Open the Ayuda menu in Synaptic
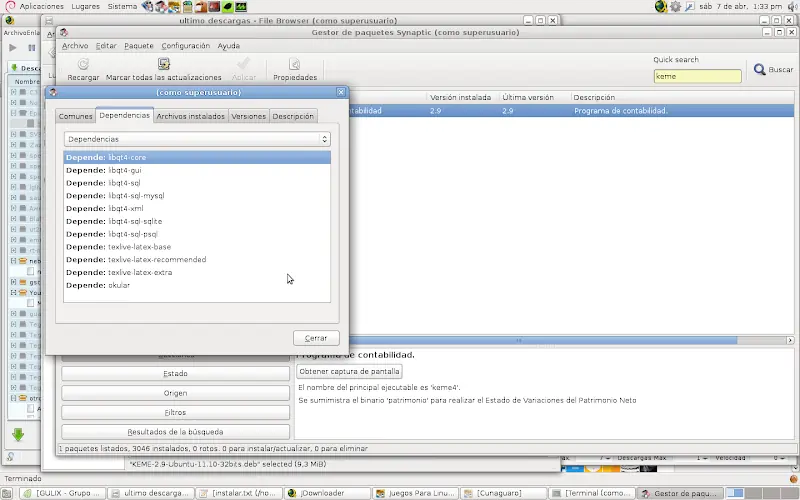 229,45
